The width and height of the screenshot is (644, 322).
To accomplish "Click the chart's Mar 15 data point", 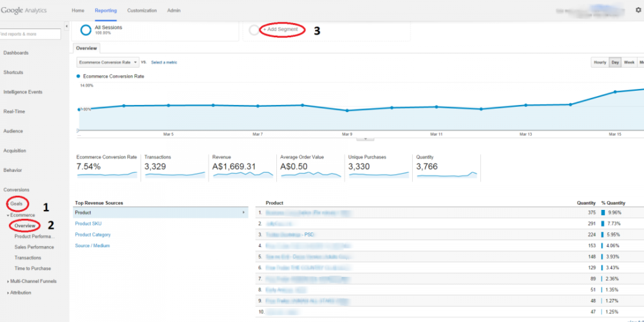I will click(615, 91).
